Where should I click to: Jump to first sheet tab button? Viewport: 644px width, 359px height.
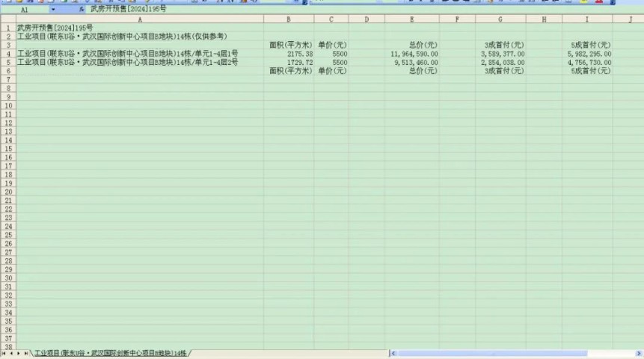pyautogui.click(x=4, y=353)
